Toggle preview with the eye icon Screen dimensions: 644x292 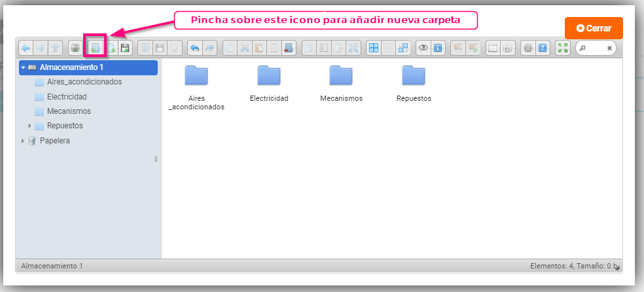pyautogui.click(x=423, y=48)
